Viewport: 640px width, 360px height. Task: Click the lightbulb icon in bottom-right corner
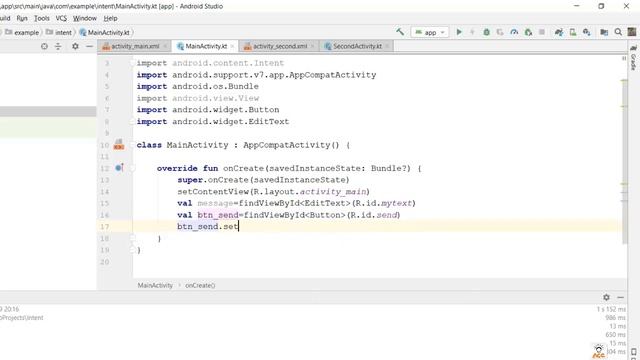tap(598, 351)
